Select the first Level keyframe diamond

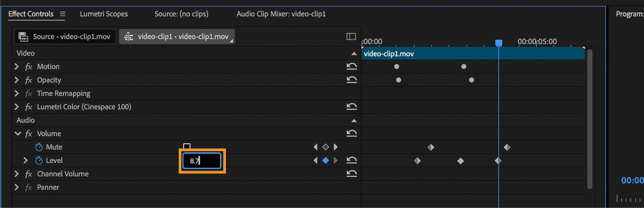click(418, 160)
